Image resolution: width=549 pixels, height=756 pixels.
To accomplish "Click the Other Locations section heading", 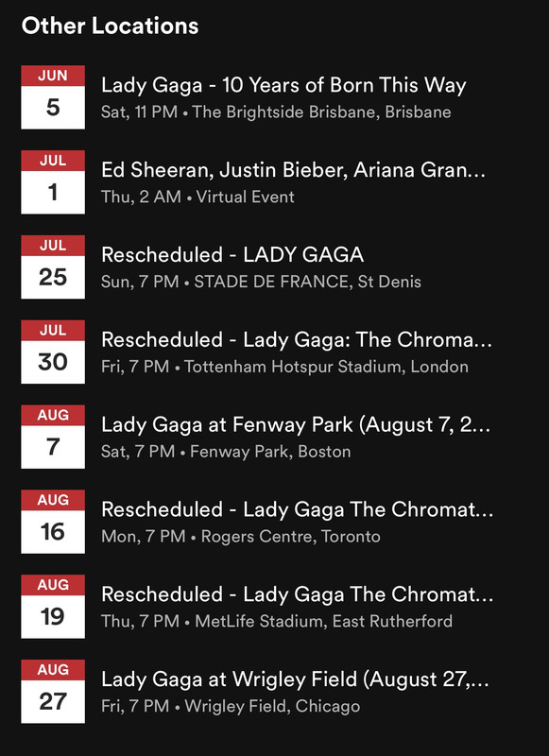I will click(110, 26).
